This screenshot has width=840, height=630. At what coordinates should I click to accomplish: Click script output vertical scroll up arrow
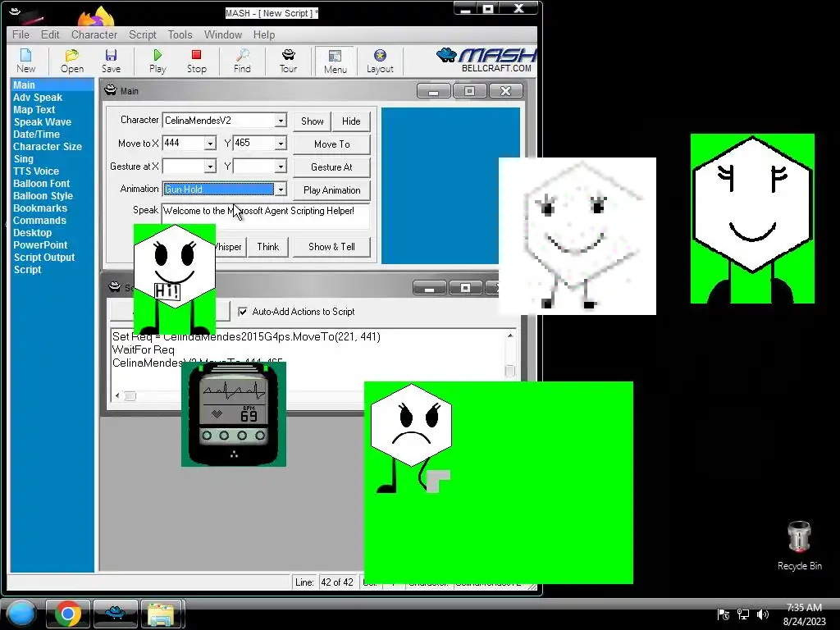[510, 336]
